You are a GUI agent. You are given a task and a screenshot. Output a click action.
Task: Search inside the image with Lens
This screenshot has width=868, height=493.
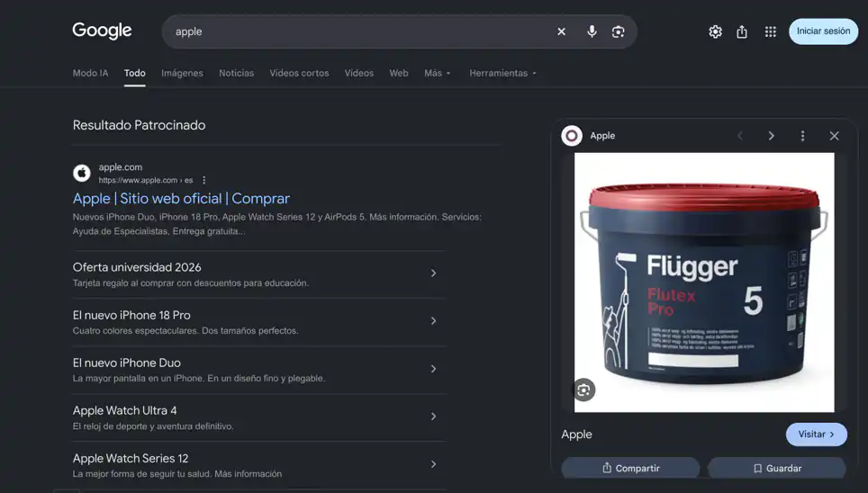pyautogui.click(x=583, y=390)
